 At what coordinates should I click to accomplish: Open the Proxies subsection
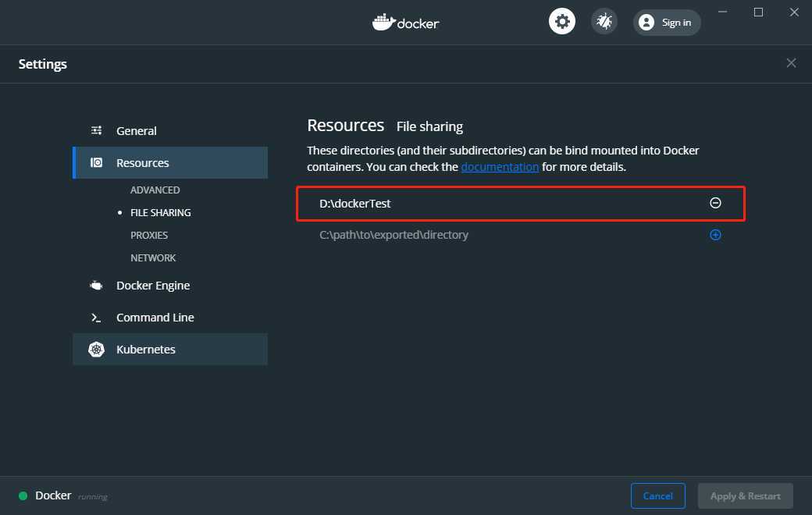click(149, 235)
